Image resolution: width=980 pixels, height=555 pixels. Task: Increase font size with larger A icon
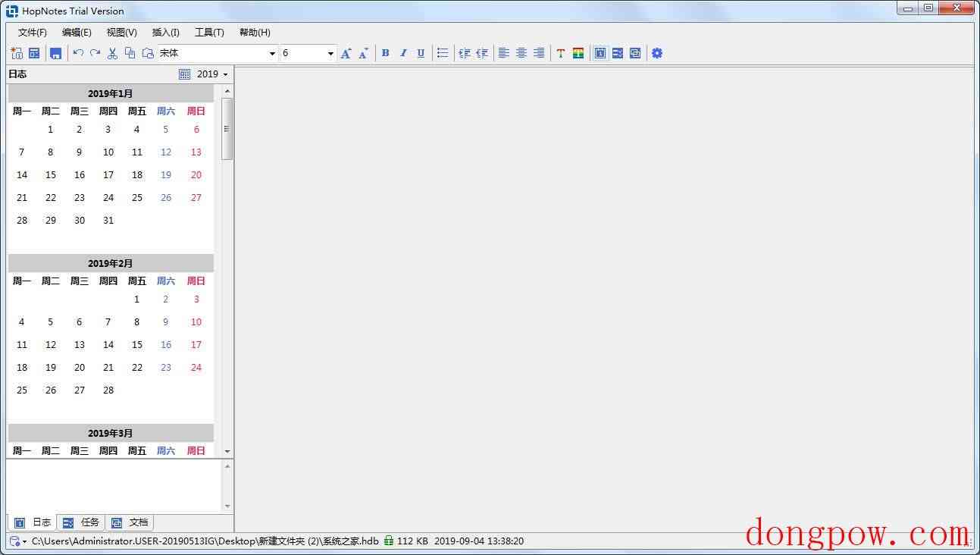[346, 53]
